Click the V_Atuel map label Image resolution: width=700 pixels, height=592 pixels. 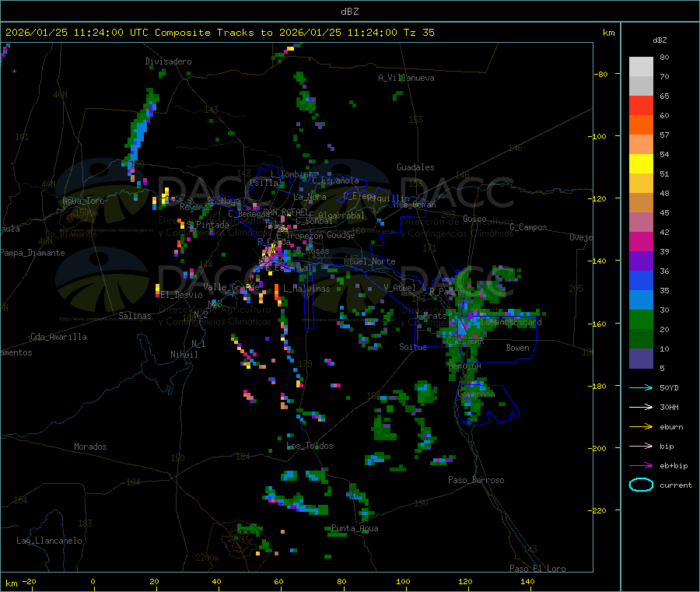click(400, 288)
